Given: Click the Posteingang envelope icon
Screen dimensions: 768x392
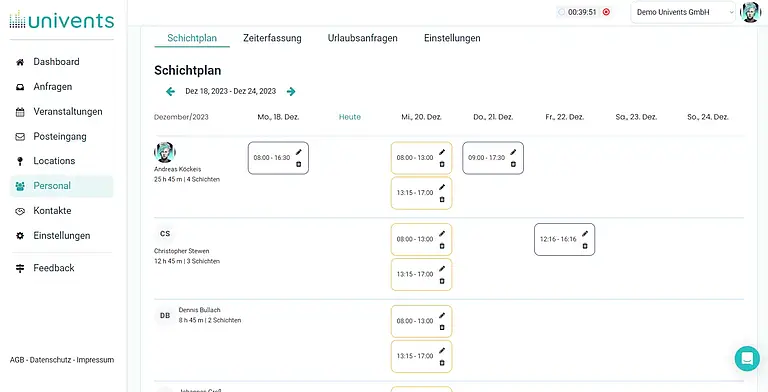Looking at the screenshot, I should pyautogui.click(x=20, y=137).
